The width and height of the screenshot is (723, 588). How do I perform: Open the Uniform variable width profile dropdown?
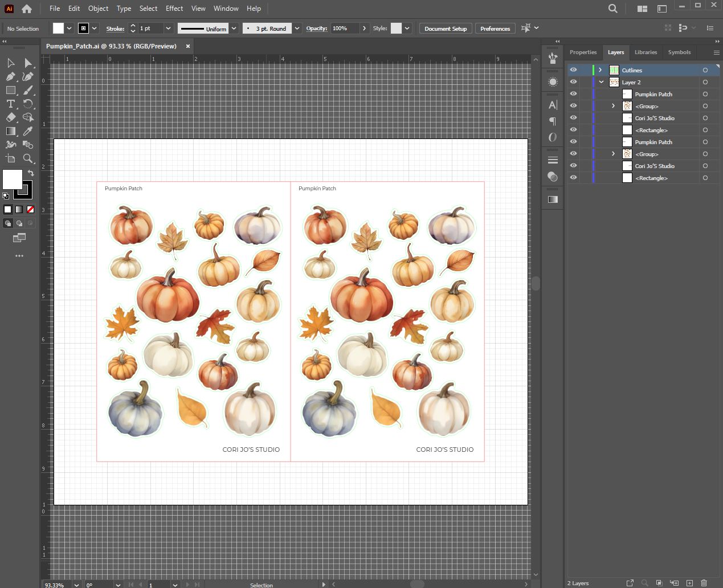(x=234, y=28)
